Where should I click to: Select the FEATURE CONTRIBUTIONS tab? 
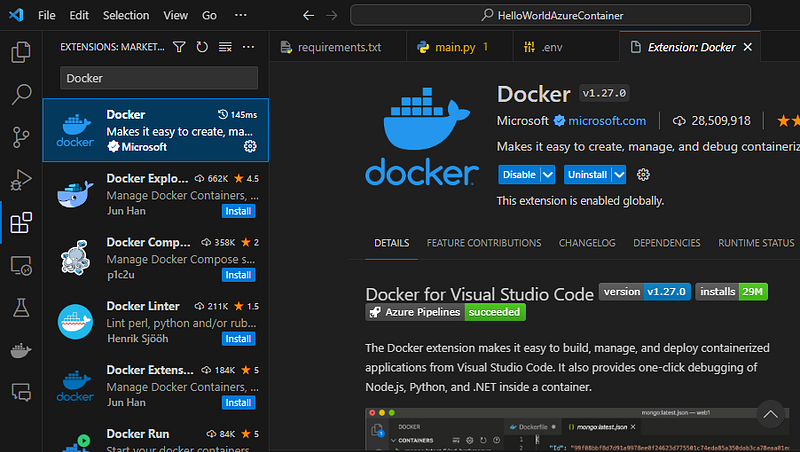(484, 243)
